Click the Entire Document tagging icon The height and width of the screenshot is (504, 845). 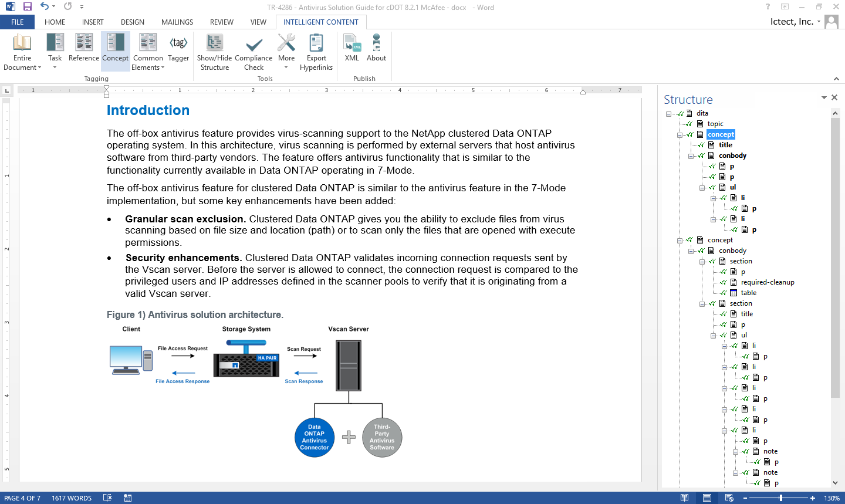pos(22,43)
